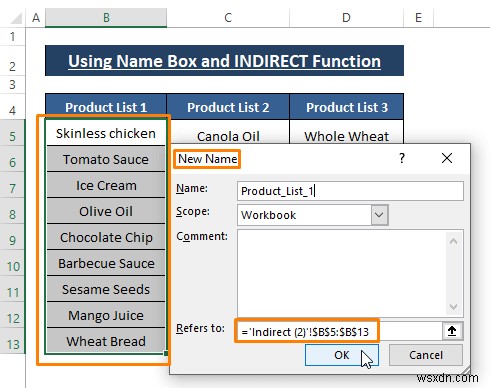Cancel the New Name dialog
The width and height of the screenshot is (490, 388).
(426, 355)
